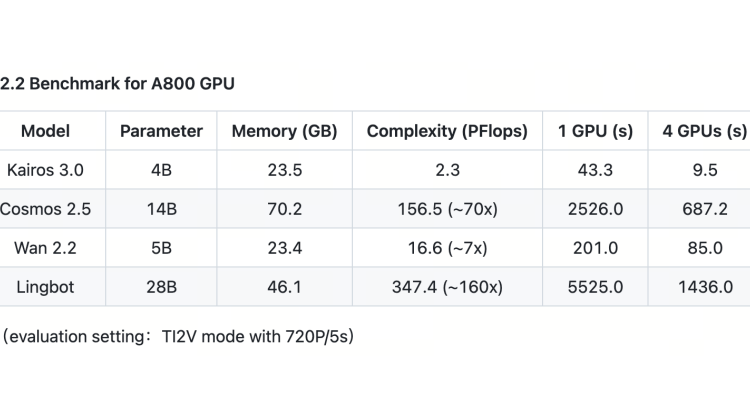Select the "Parameter" column header
The image size is (750, 418).
coord(161,131)
